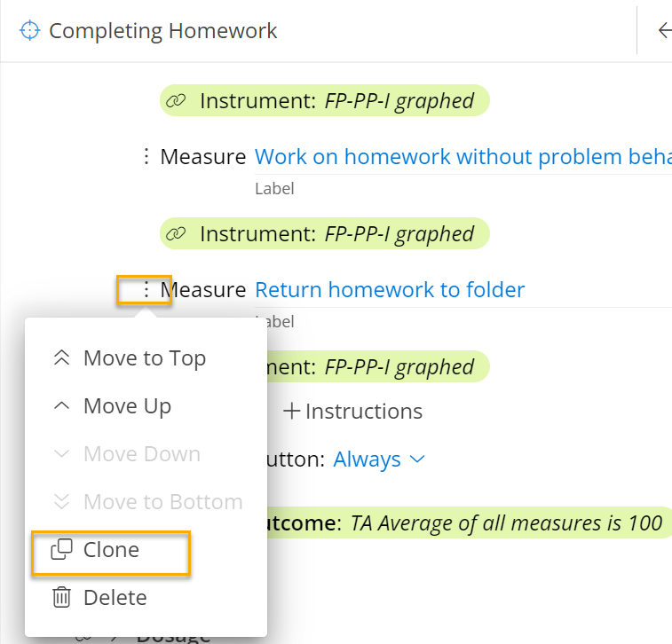Click Return homework to folder link
Screen dimensions: 672x644
390,290
